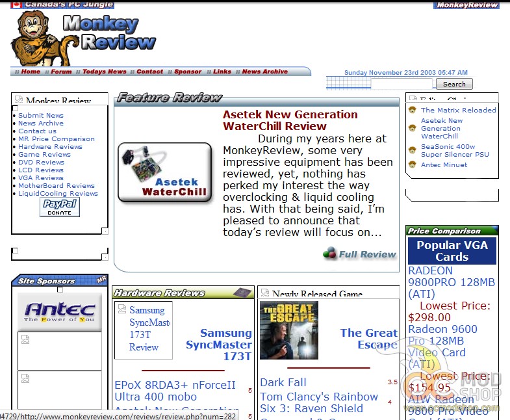The image size is (510, 420).
Task: Open SeaSonic 400w Super Silencer PSU link
Action: point(455,150)
